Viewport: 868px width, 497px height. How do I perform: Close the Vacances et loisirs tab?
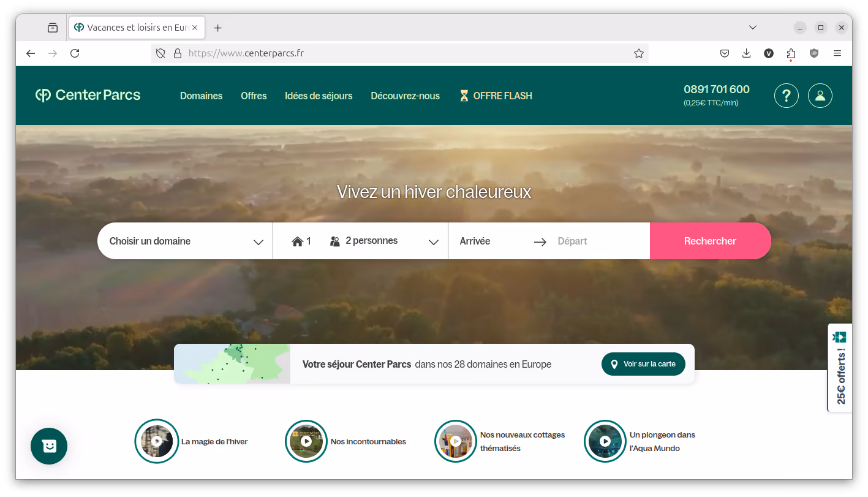coord(195,28)
